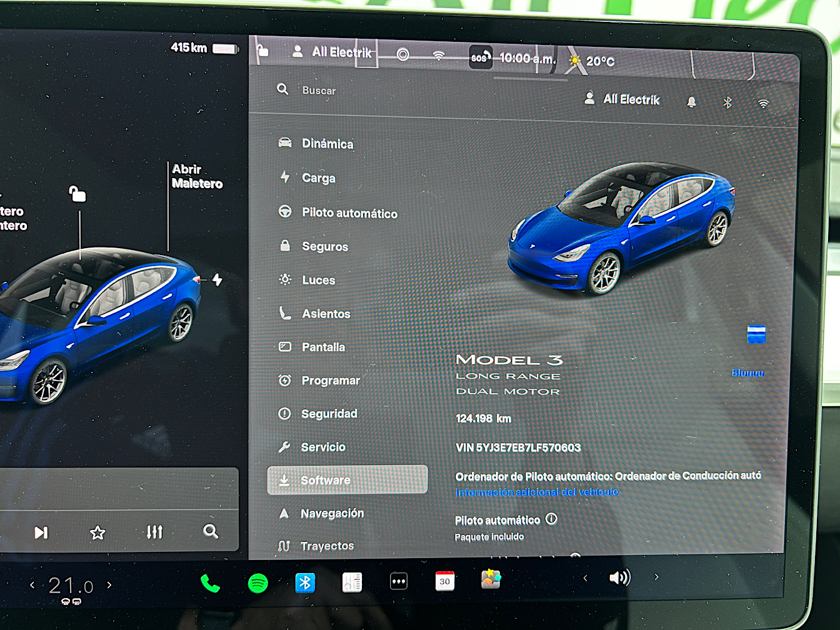Decrease volume with left chevron
The width and height of the screenshot is (840, 630).
point(585,578)
